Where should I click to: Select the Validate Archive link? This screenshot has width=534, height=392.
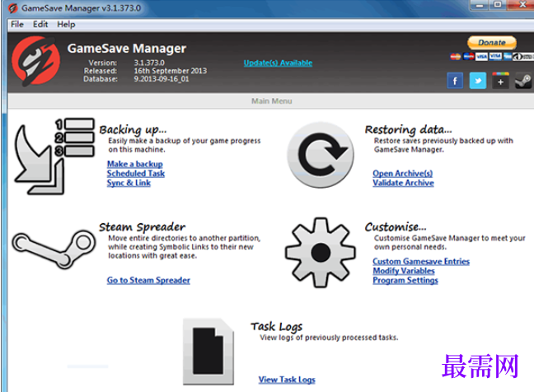point(403,183)
